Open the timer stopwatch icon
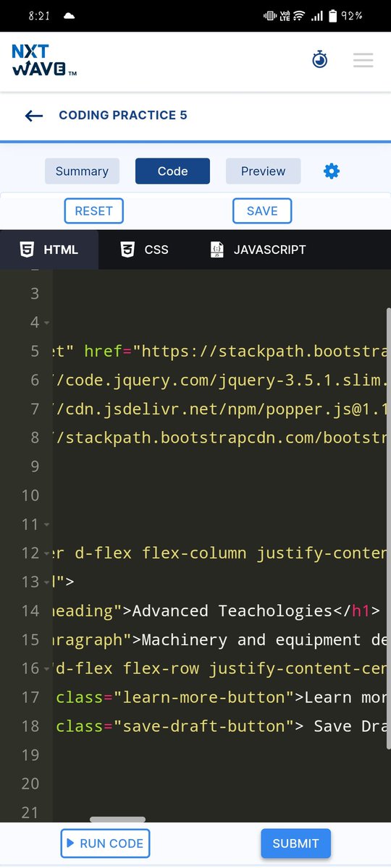 tap(320, 60)
